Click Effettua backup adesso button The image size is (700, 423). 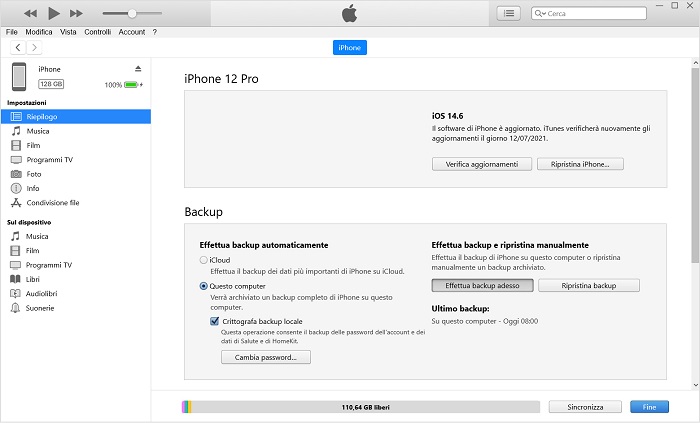(483, 286)
